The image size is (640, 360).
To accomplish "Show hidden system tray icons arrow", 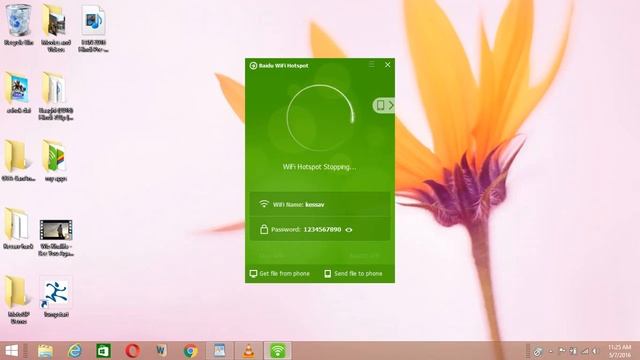I will click(550, 351).
